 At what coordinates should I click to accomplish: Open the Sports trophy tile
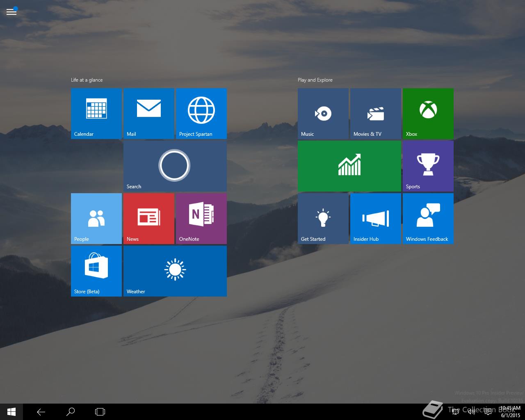[428, 166]
